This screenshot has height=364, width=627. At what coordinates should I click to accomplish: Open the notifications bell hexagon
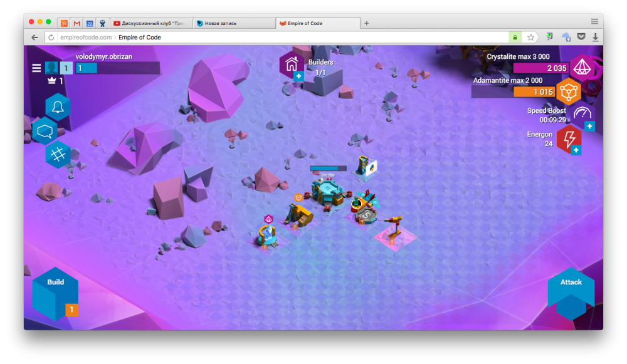click(x=58, y=107)
